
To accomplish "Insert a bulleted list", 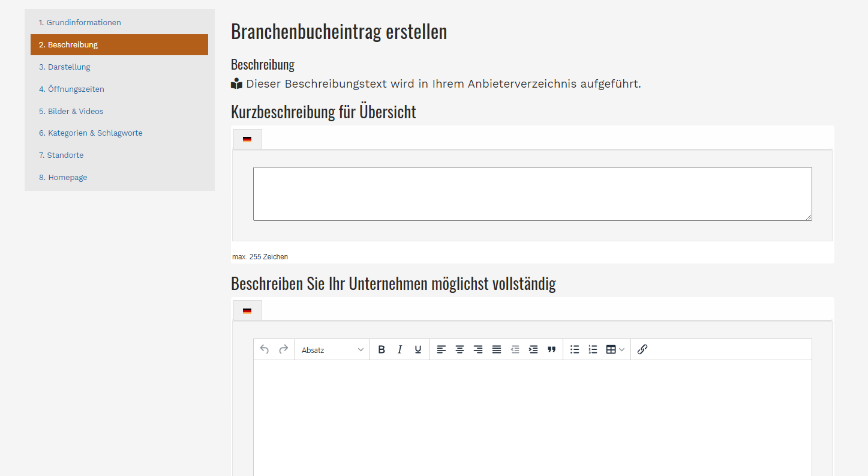I will (x=575, y=349).
